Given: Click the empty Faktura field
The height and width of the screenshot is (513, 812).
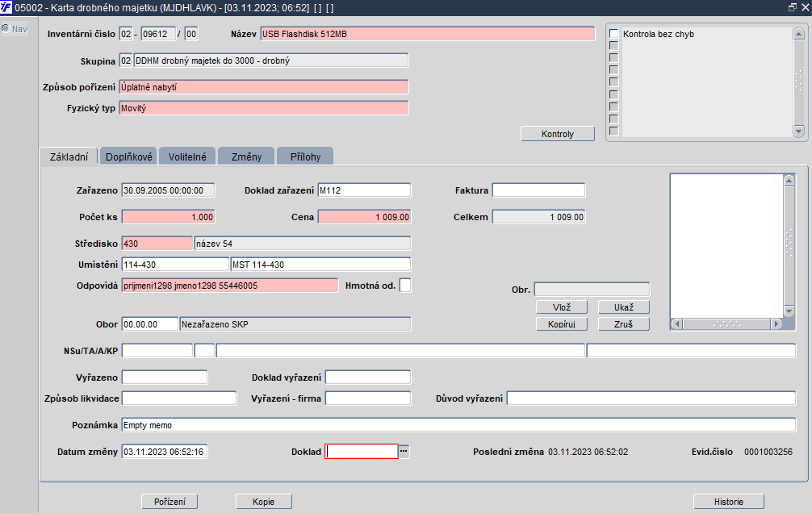Looking at the screenshot, I should (539, 190).
